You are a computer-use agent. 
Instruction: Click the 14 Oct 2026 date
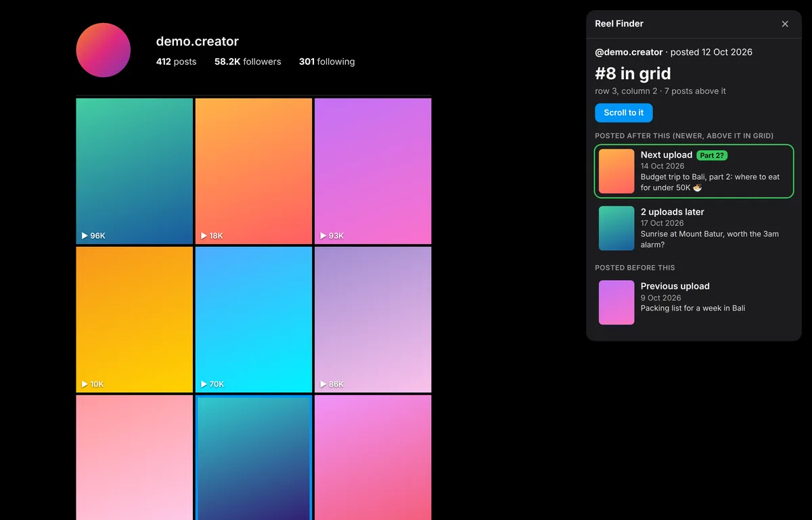[662, 166]
